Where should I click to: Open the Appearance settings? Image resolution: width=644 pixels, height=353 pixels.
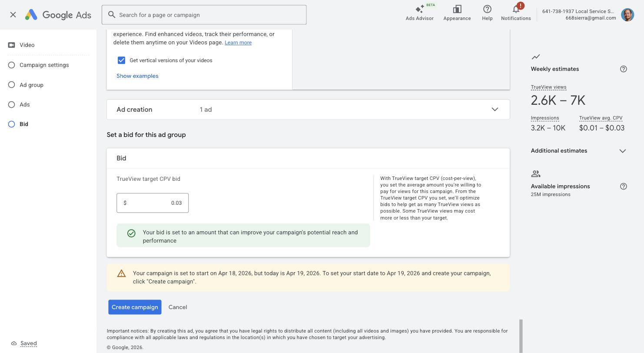click(x=457, y=12)
